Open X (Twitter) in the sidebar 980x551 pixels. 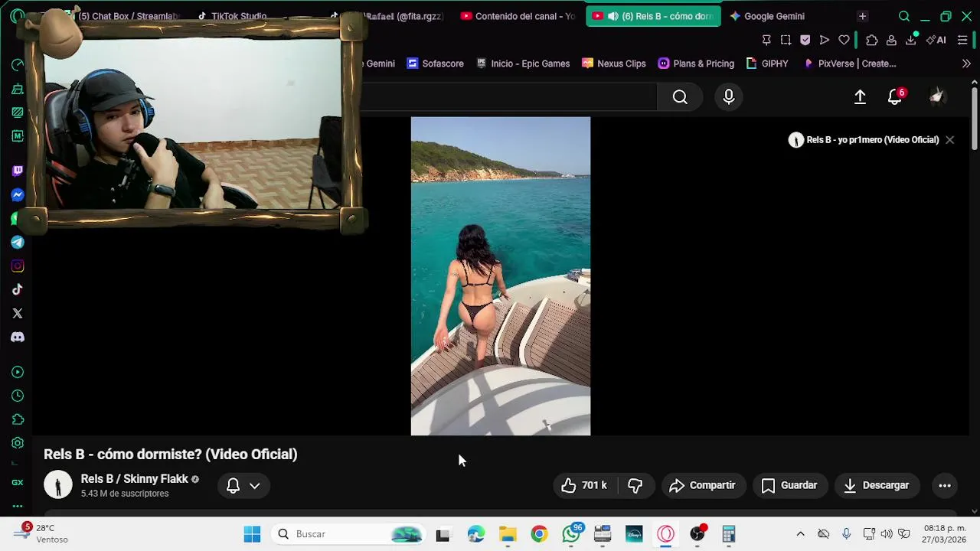click(18, 313)
